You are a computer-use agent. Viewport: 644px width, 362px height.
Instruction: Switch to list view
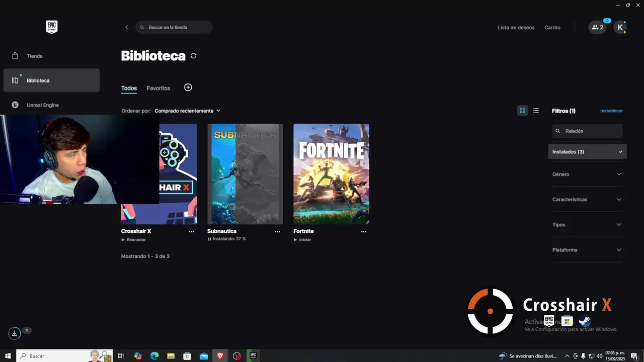coord(536,111)
